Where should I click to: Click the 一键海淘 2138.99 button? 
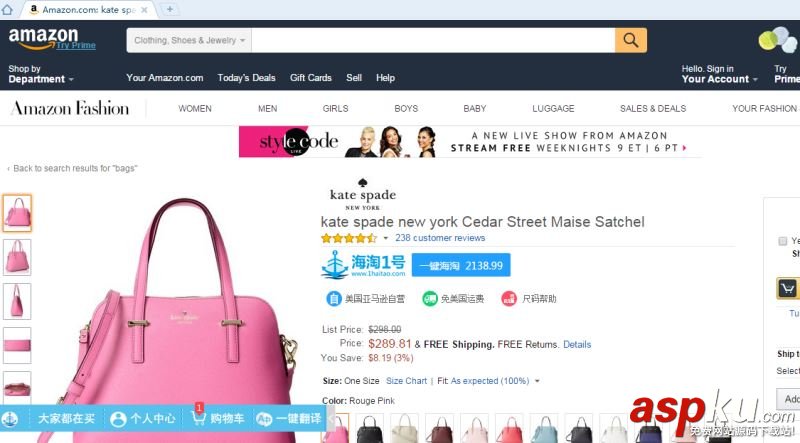tap(461, 265)
